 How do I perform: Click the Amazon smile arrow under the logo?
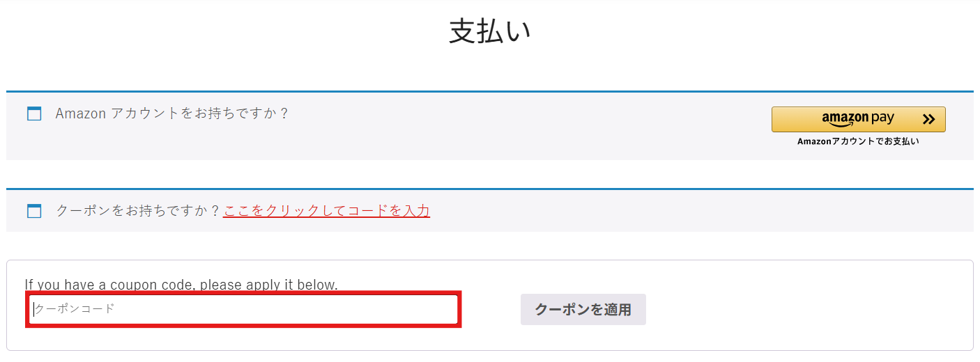coord(845,125)
